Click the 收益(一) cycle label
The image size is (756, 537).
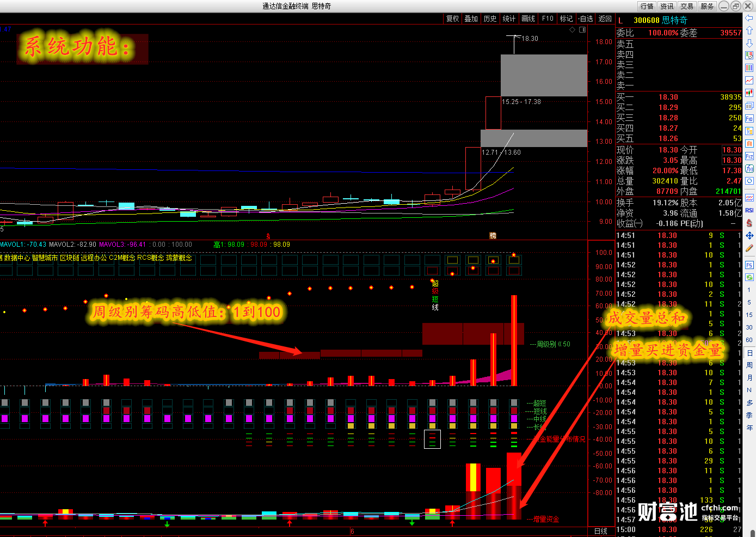click(x=630, y=223)
